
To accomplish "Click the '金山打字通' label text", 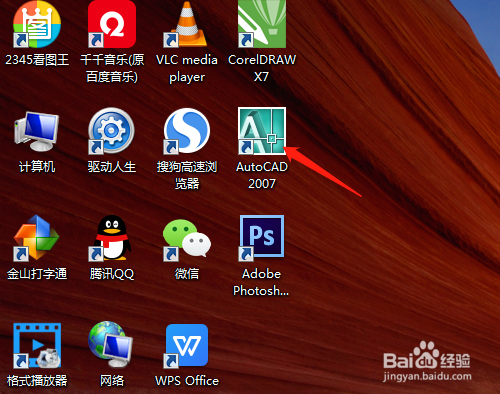I will click(37, 274).
